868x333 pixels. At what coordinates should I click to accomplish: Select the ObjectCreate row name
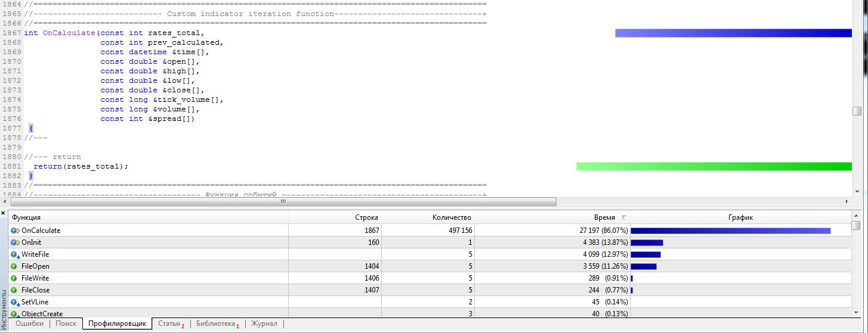pyautogui.click(x=42, y=314)
